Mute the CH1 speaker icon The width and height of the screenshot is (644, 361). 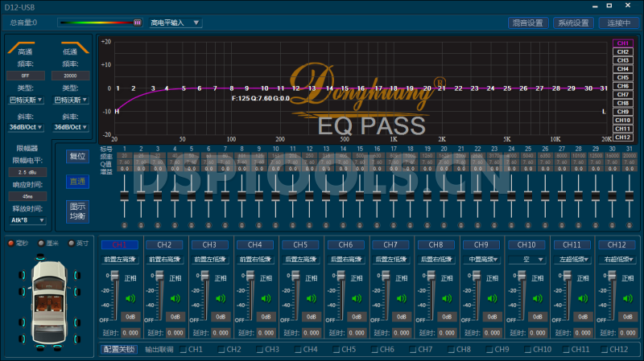(130, 299)
